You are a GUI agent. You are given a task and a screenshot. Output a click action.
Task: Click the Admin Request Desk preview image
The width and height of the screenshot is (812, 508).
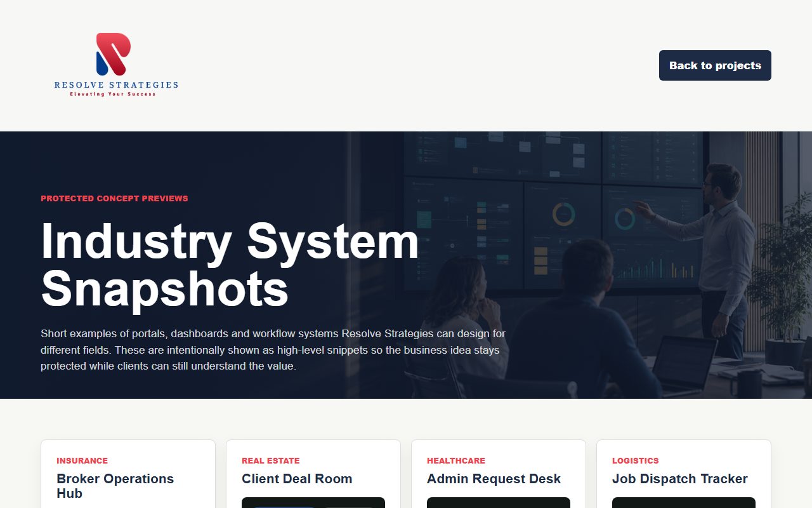[499, 503]
